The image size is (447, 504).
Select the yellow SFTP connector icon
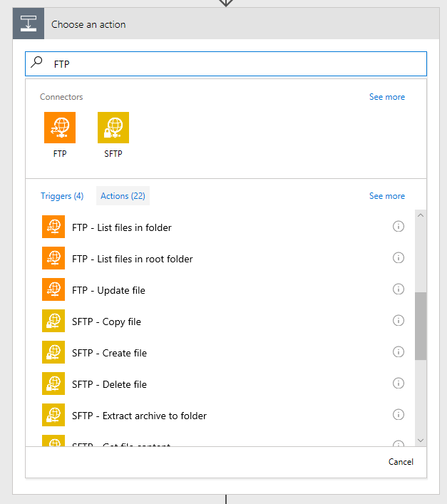pos(113,128)
